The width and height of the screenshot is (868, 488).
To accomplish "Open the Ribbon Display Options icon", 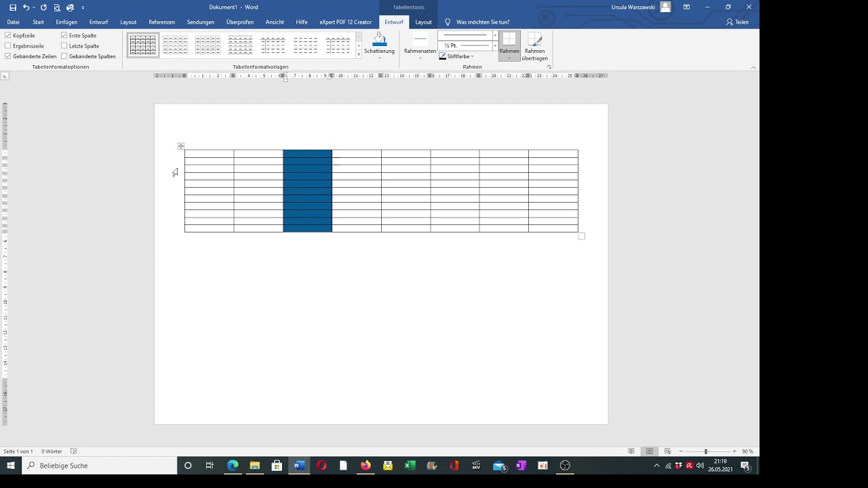I will [686, 7].
